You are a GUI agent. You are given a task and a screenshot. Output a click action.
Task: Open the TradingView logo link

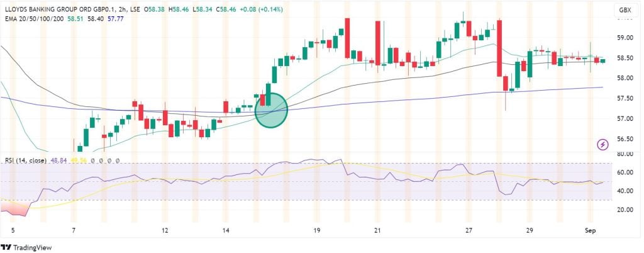point(26,247)
